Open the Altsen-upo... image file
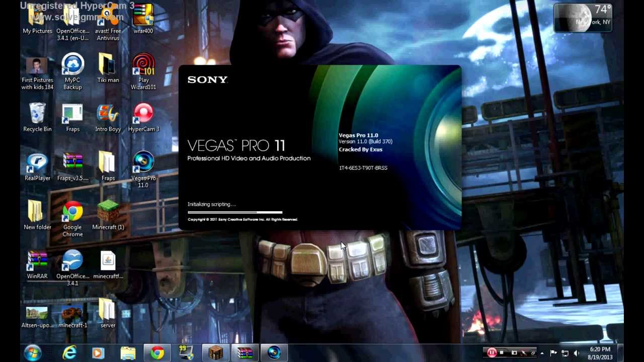Image resolution: width=644 pixels, height=362 pixels. coord(37,317)
